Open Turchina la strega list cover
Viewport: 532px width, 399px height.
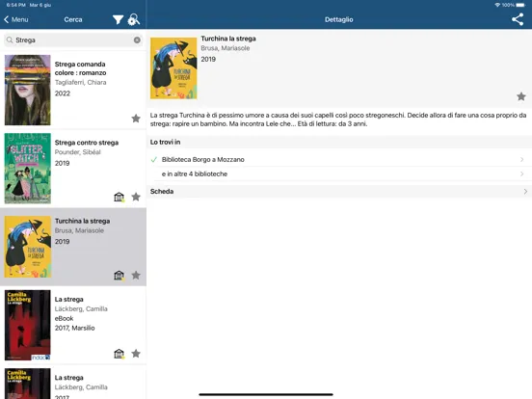[28, 247]
